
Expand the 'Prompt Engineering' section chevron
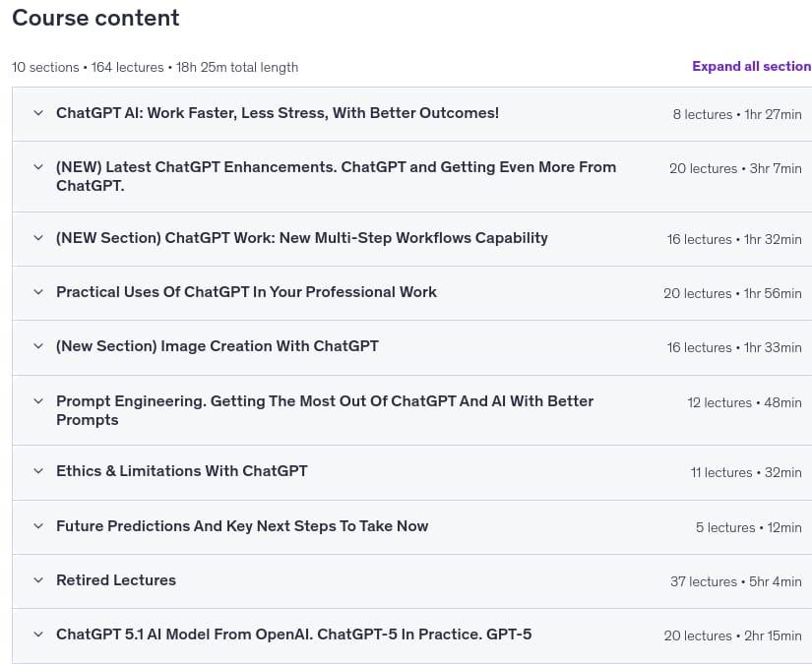(38, 401)
